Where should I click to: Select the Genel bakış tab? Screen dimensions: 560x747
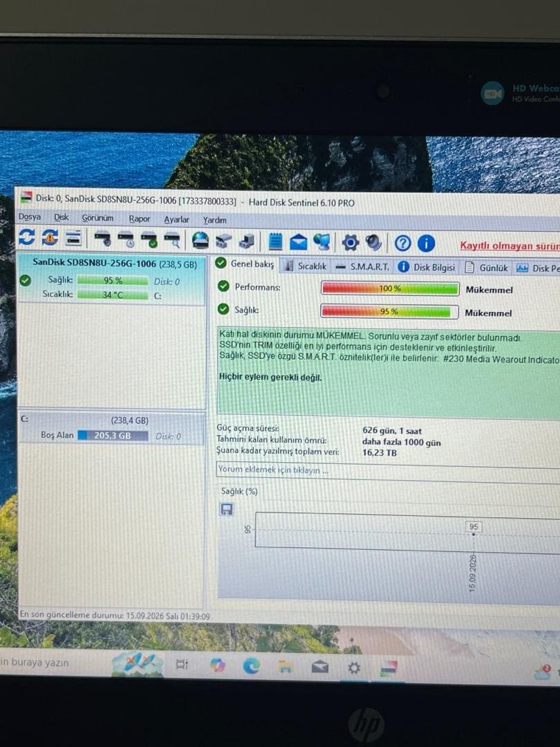click(x=245, y=264)
